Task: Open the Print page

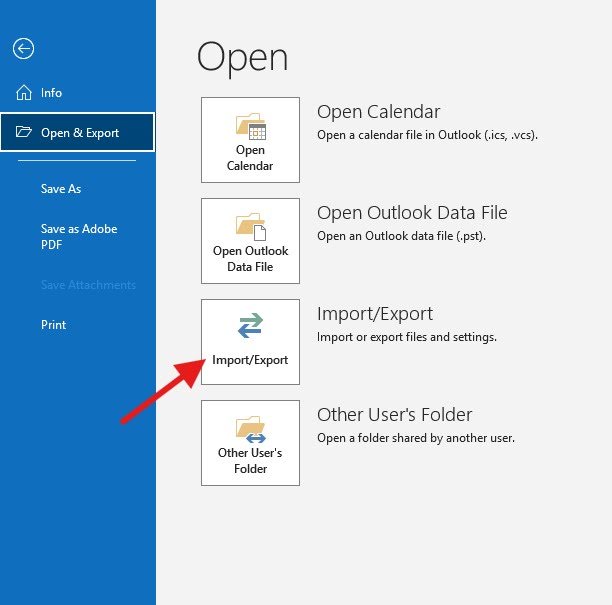Action: tap(53, 325)
